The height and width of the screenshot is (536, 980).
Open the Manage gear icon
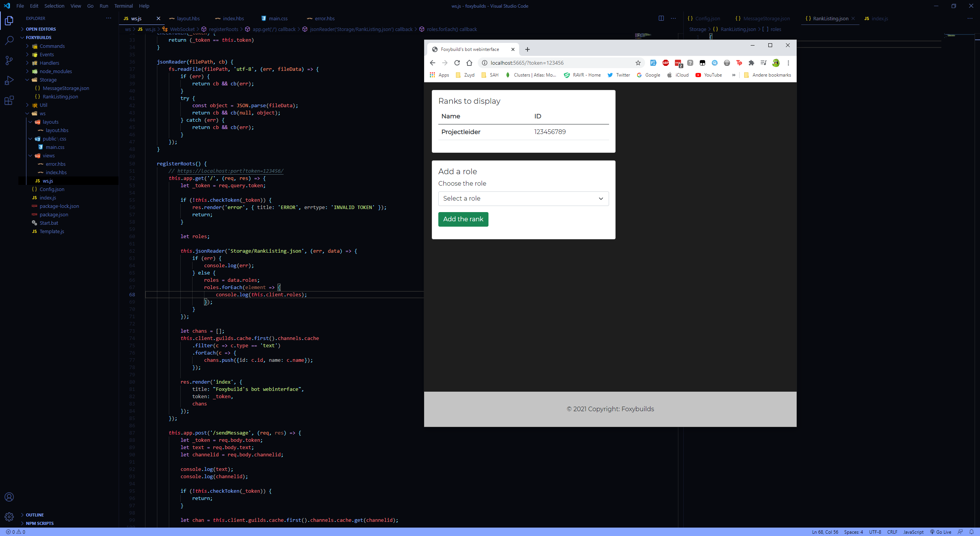coord(9,517)
